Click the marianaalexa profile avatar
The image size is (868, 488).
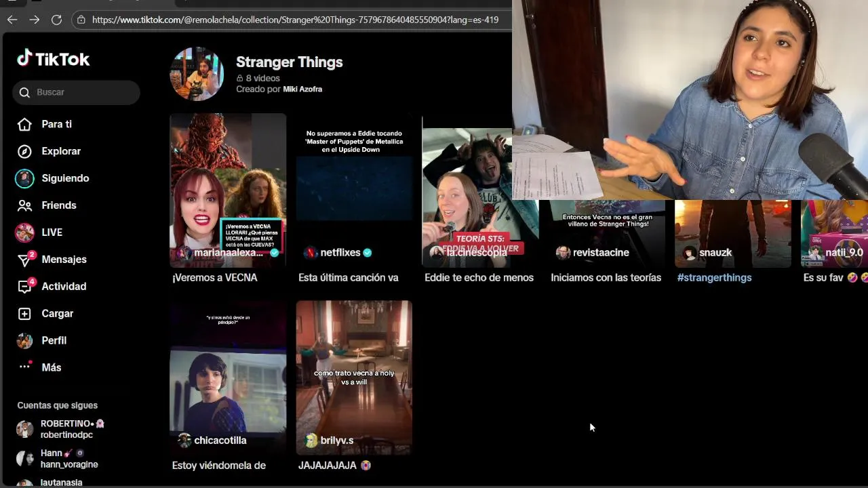184,253
